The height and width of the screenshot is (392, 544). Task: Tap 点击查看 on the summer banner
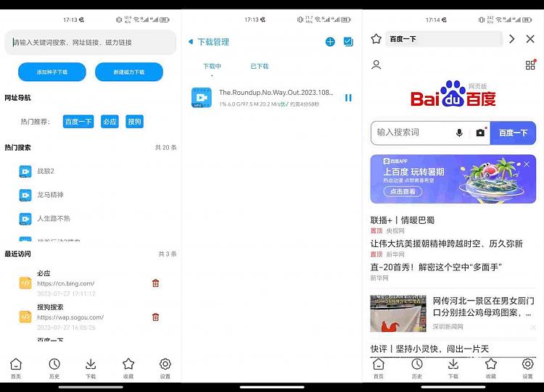click(x=403, y=192)
